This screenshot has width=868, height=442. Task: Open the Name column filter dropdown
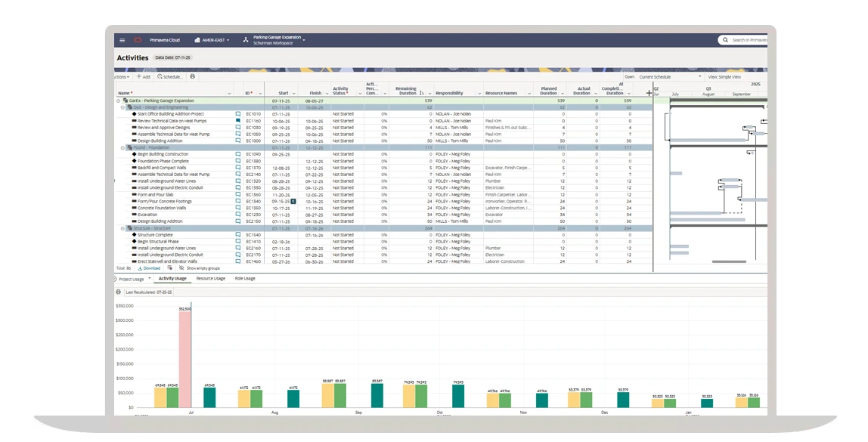tap(229, 94)
